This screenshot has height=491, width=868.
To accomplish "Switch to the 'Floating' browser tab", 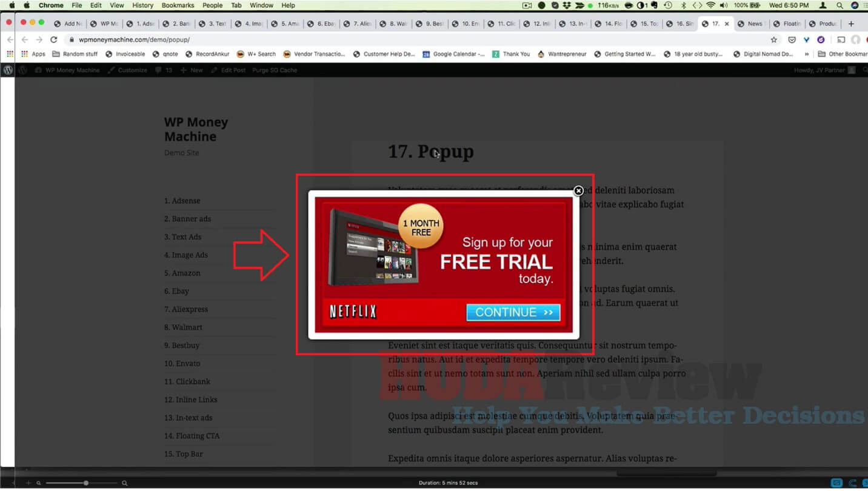I will (x=786, y=24).
